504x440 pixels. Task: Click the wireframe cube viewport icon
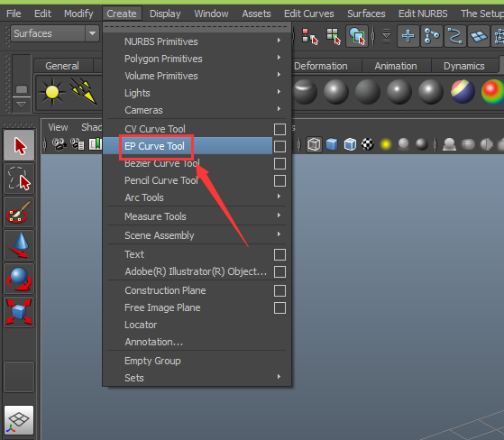point(314,144)
